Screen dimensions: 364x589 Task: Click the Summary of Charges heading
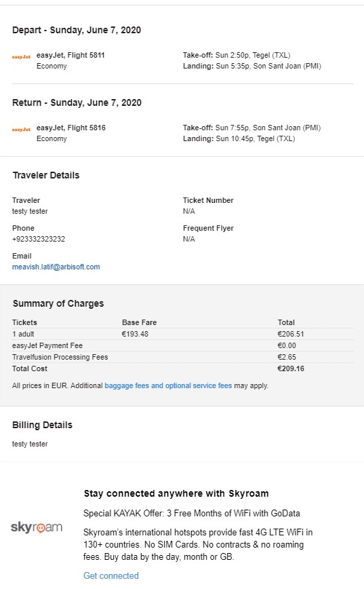click(58, 303)
